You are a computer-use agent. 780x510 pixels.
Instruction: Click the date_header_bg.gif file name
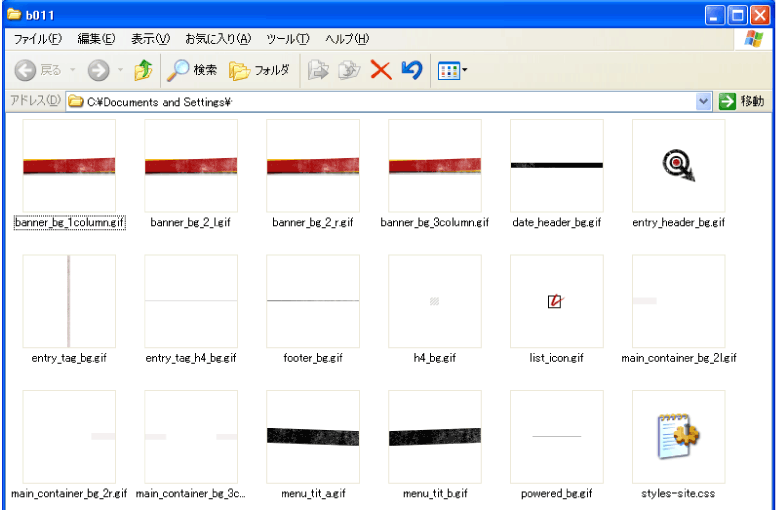557,222
